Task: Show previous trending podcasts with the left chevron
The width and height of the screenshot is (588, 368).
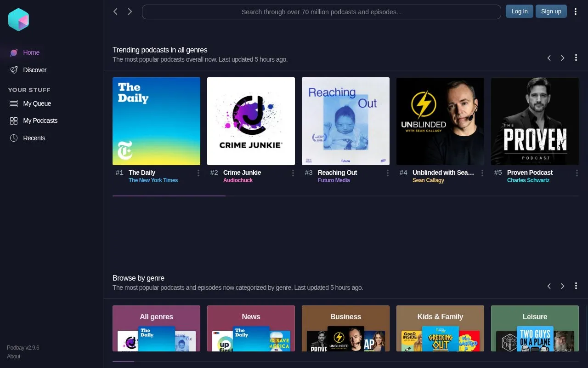Action: pyautogui.click(x=549, y=57)
